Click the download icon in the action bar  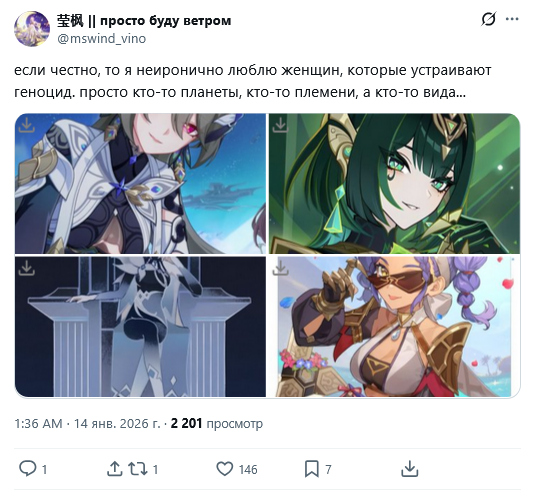click(x=409, y=469)
